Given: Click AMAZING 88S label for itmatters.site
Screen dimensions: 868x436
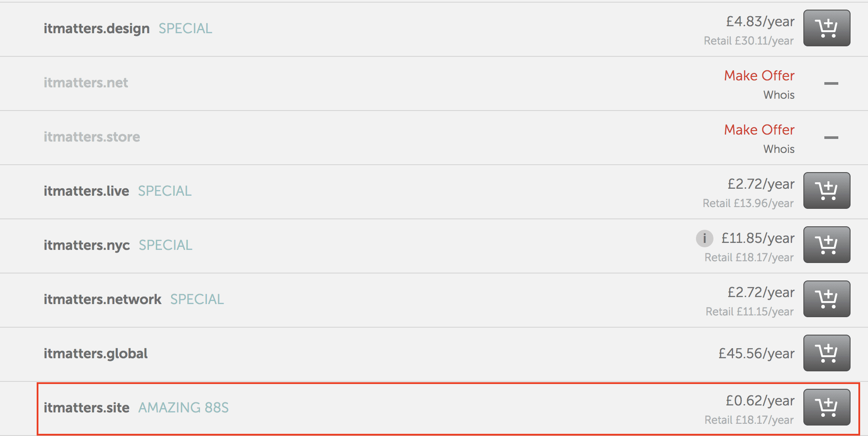Looking at the screenshot, I should pos(183,408).
